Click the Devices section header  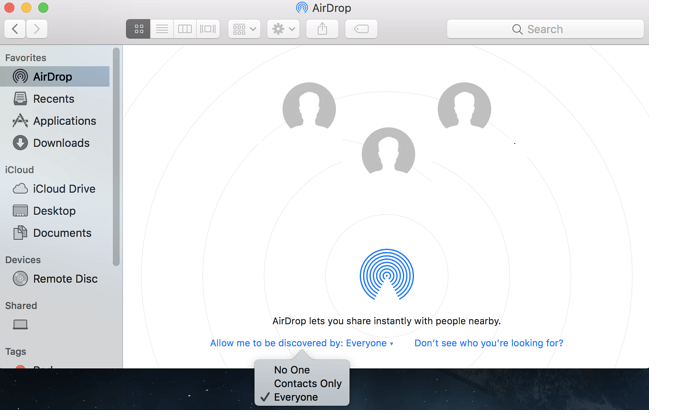coord(23,260)
